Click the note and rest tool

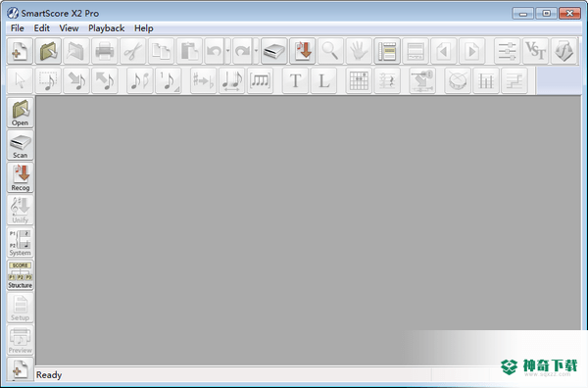click(x=140, y=80)
